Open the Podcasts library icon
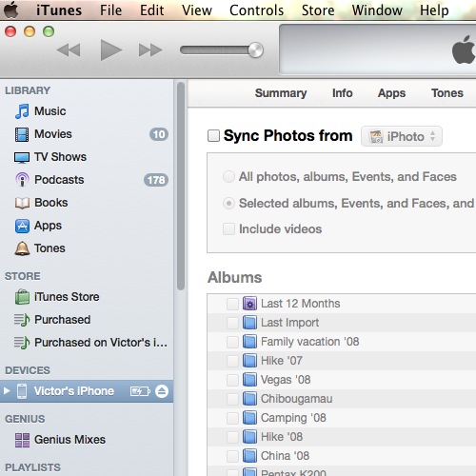 22,180
